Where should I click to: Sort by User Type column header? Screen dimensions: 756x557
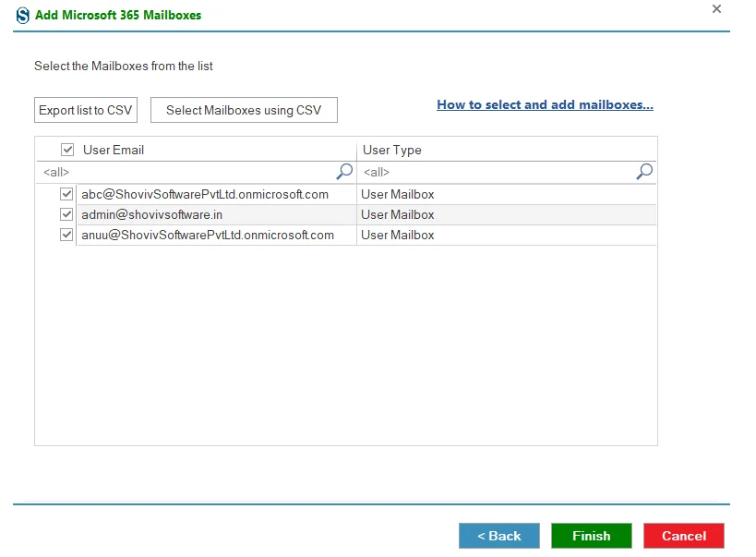392,151
